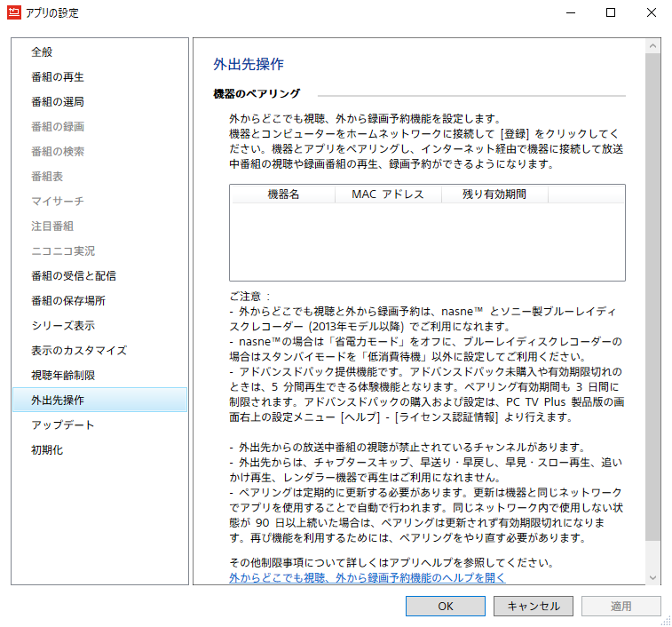
Task: Select 視聴年齢制限 in sidebar
Action: (x=62, y=376)
